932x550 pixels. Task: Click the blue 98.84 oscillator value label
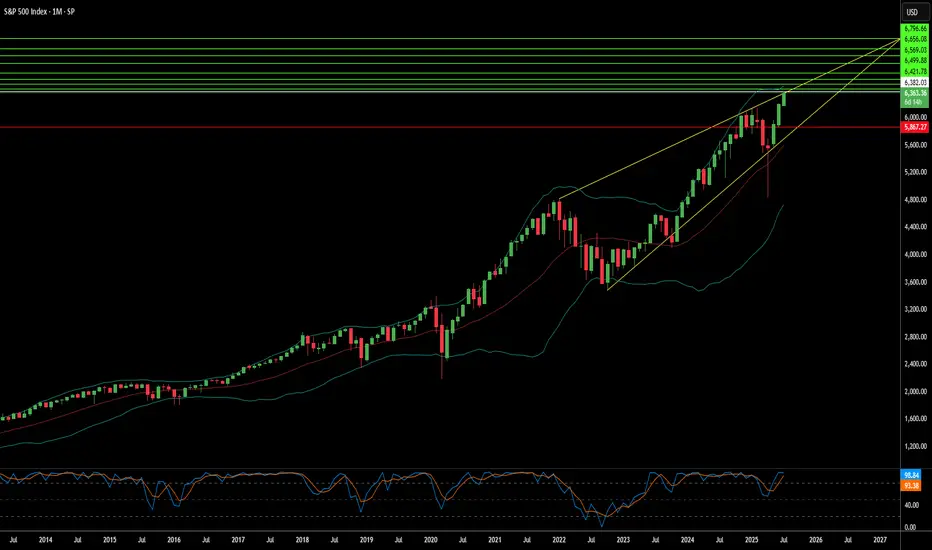coord(911,475)
